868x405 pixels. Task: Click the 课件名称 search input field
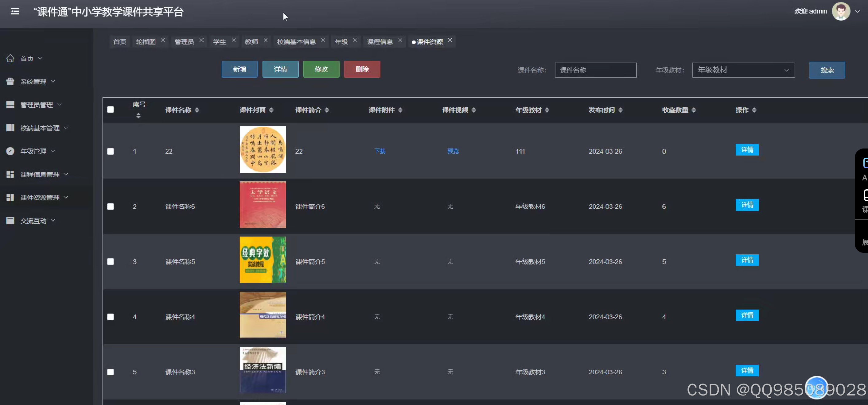point(596,70)
